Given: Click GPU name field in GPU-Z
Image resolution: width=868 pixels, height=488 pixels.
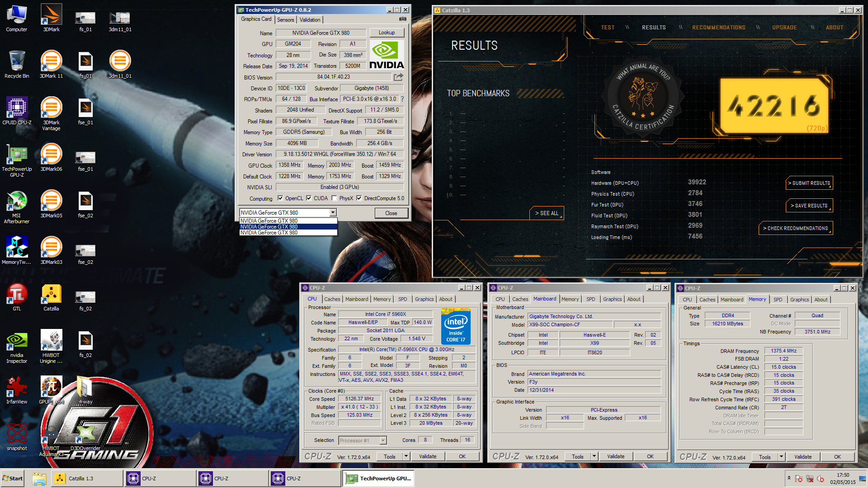Looking at the screenshot, I should coord(321,33).
